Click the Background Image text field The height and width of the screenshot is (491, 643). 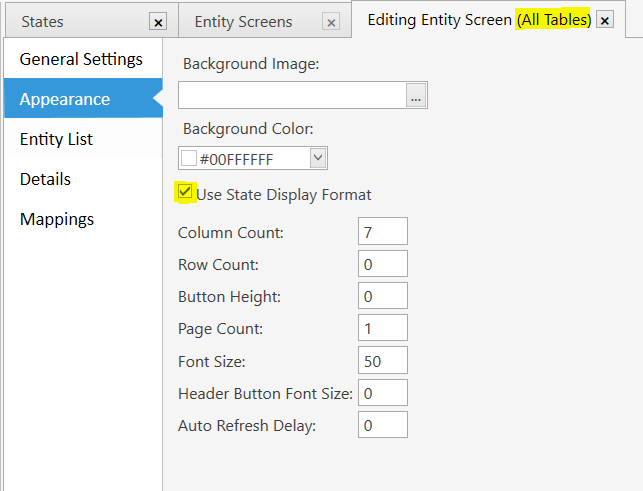pyautogui.click(x=292, y=95)
